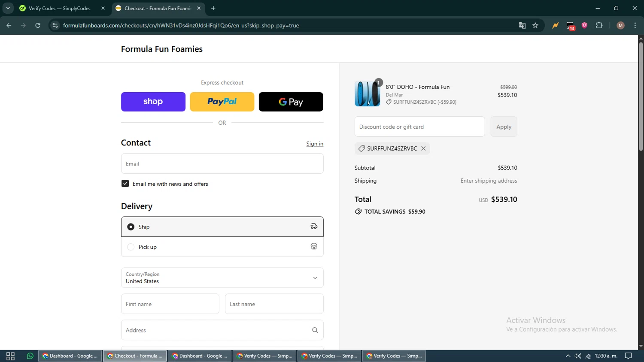Select the Pick up delivery option

pos(222,247)
